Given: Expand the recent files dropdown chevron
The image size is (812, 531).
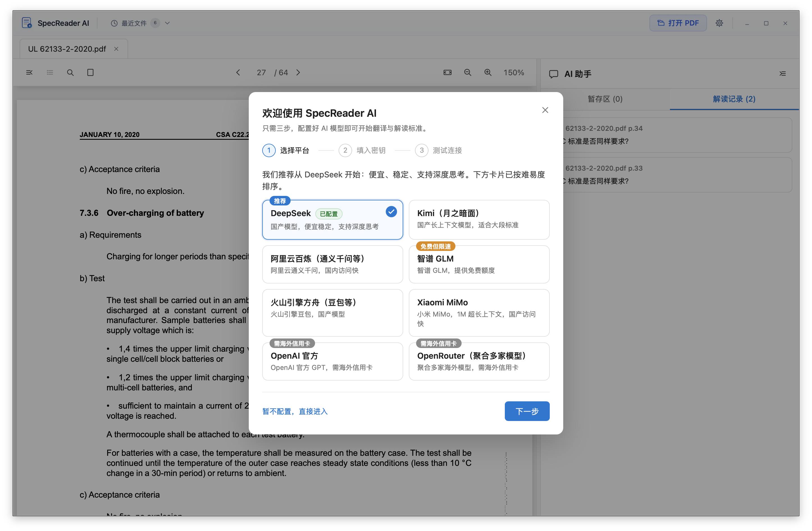Looking at the screenshot, I should 167,23.
